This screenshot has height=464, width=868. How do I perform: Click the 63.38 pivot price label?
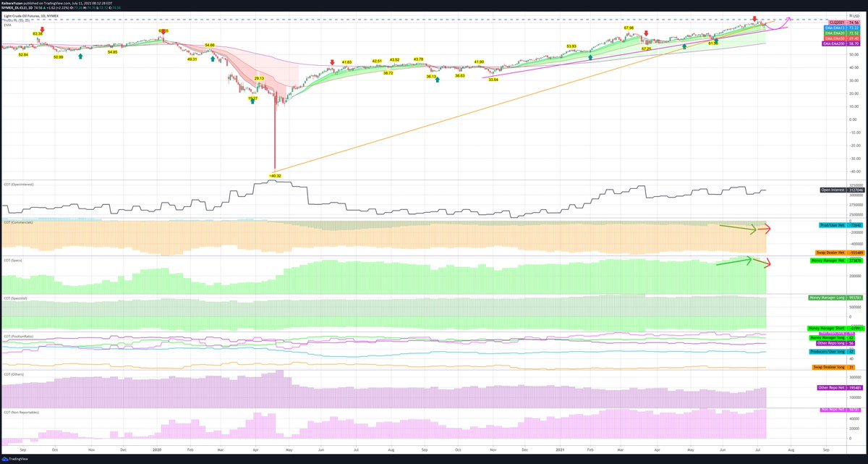(38, 33)
